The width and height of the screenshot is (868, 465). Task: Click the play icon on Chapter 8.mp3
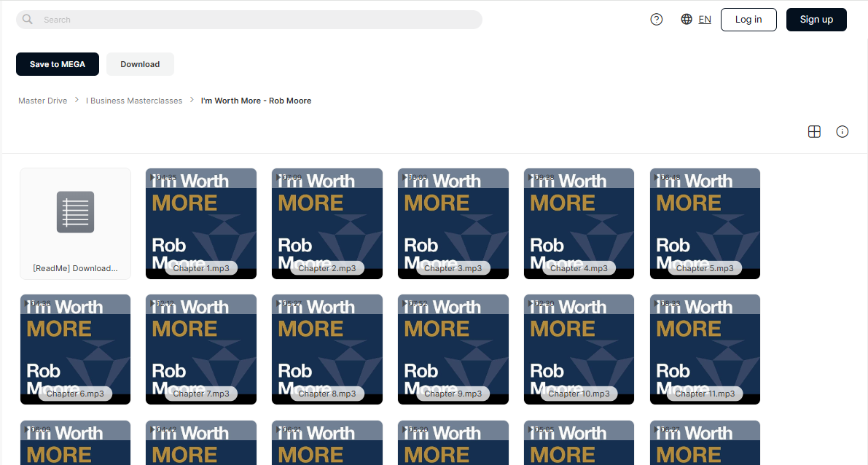280,303
